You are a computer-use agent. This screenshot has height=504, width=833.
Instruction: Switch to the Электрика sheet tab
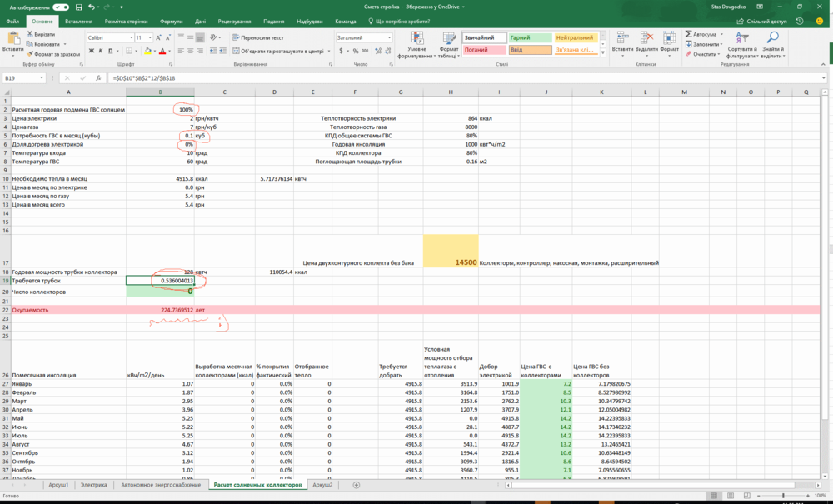click(94, 484)
